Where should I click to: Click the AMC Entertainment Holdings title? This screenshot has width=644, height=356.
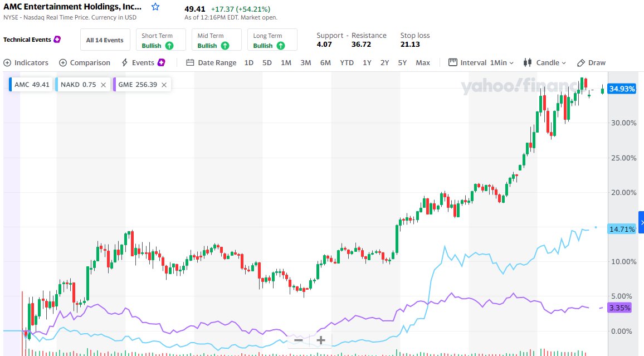click(x=72, y=7)
